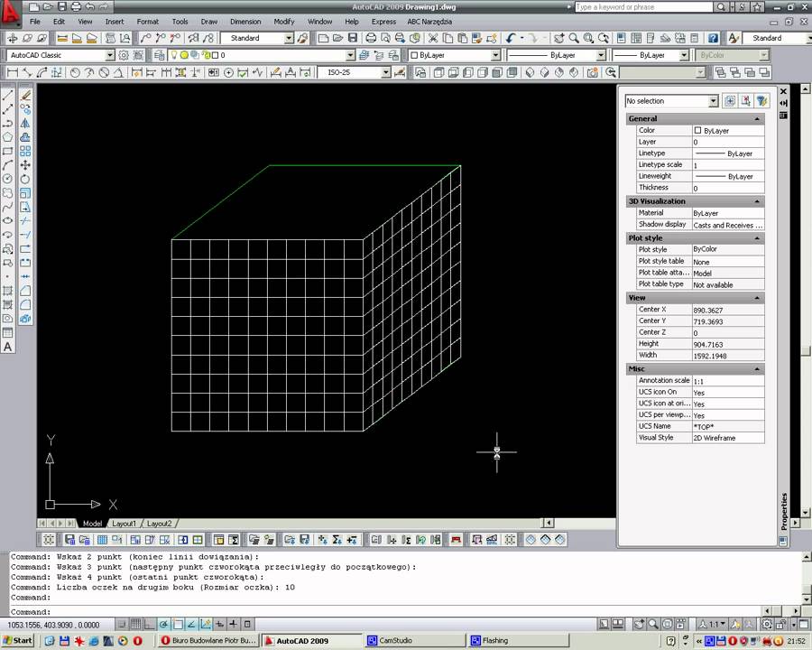812x650 pixels.
Task: Click the Workspace Settings gear icon
Action: [x=124, y=55]
